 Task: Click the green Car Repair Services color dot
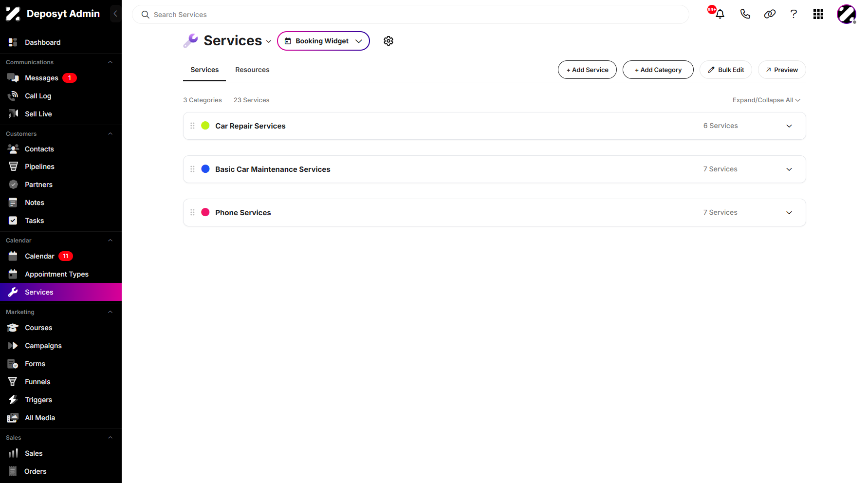(205, 126)
